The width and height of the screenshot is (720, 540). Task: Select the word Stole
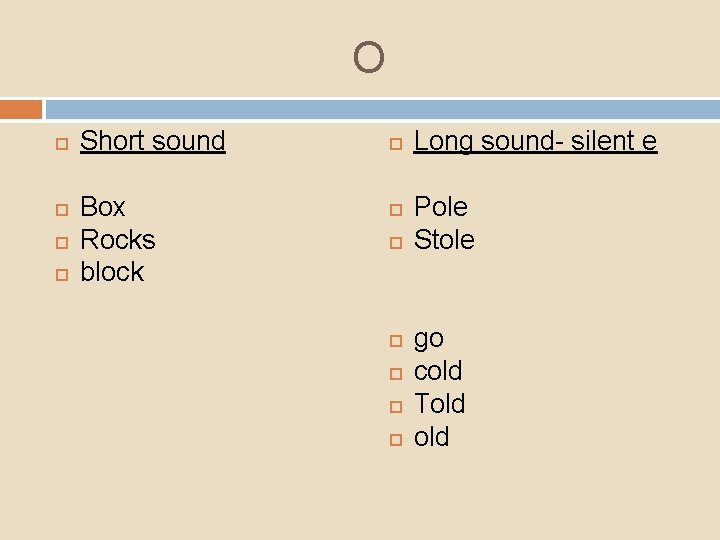tap(444, 240)
